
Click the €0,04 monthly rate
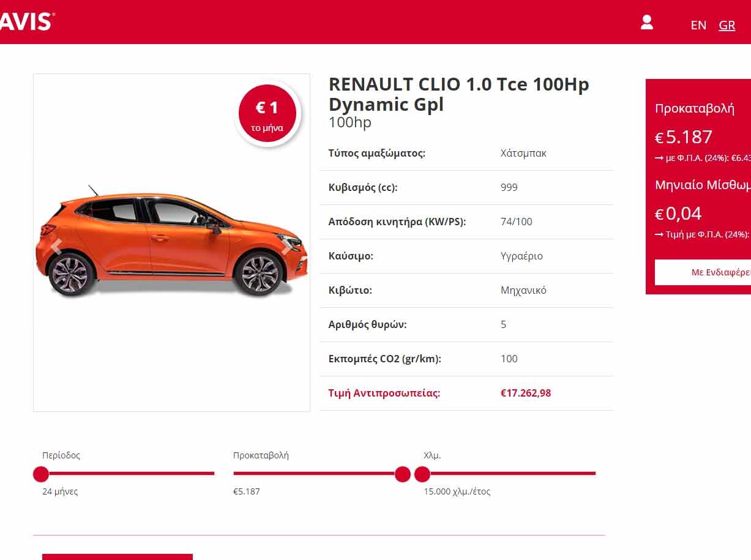point(678,214)
